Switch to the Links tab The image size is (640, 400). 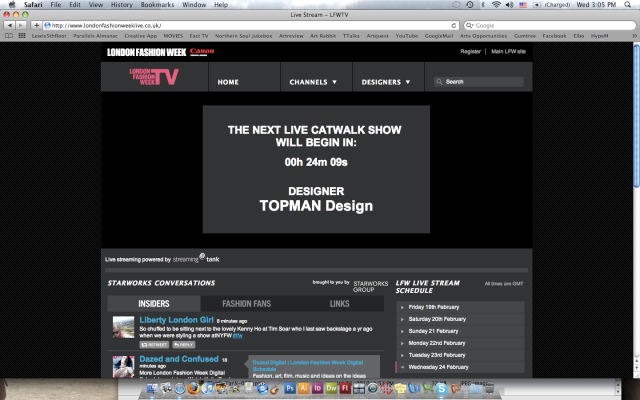click(339, 303)
